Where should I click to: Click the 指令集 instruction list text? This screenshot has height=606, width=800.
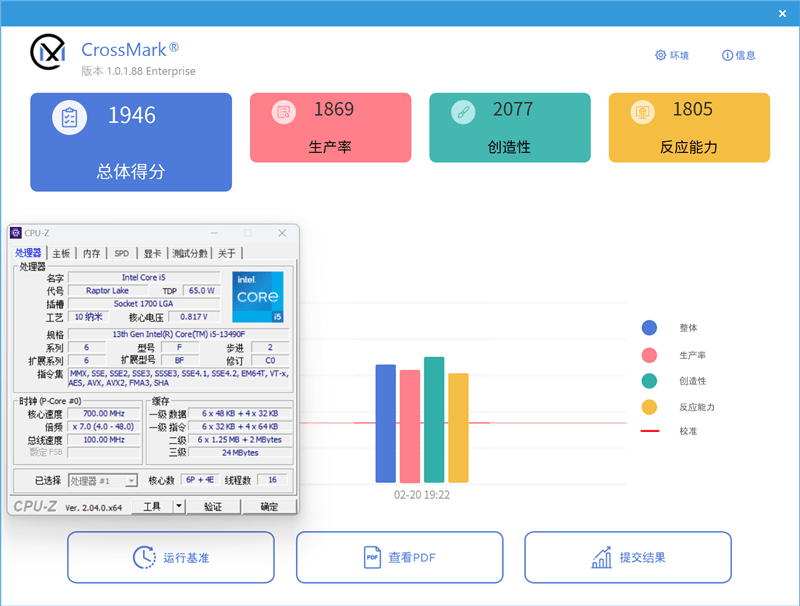[x=179, y=378]
